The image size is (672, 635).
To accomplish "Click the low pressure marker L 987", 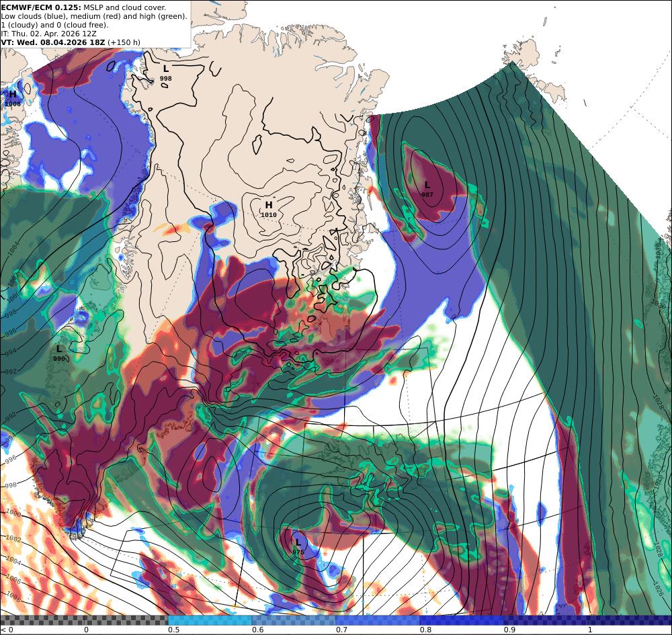I will [x=427, y=189].
